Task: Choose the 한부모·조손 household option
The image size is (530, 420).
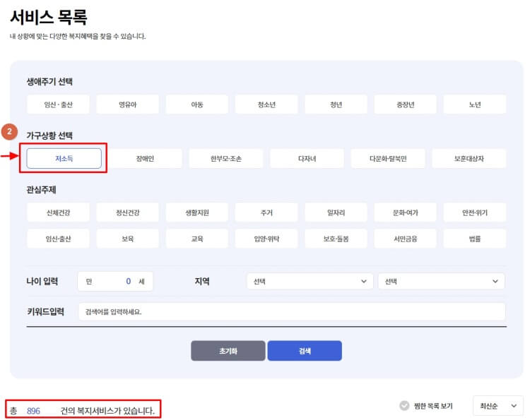Action: click(226, 158)
